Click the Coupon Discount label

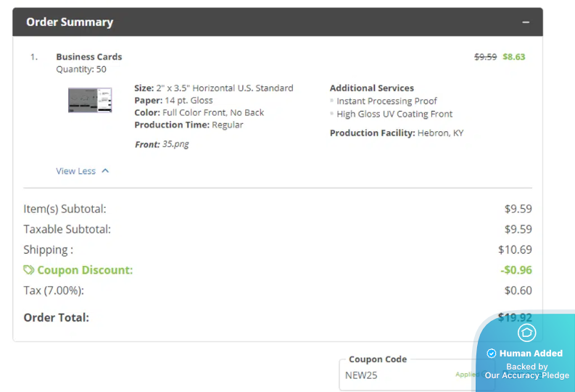tap(85, 270)
